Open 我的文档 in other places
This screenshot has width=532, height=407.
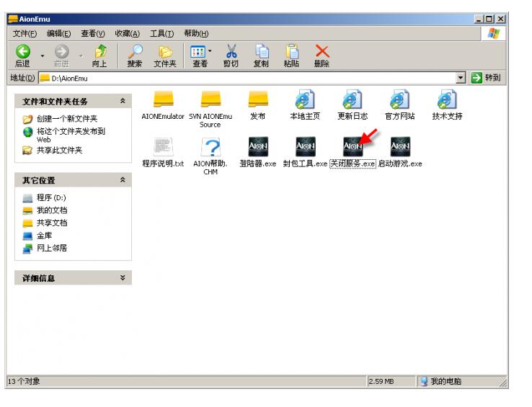(45, 210)
